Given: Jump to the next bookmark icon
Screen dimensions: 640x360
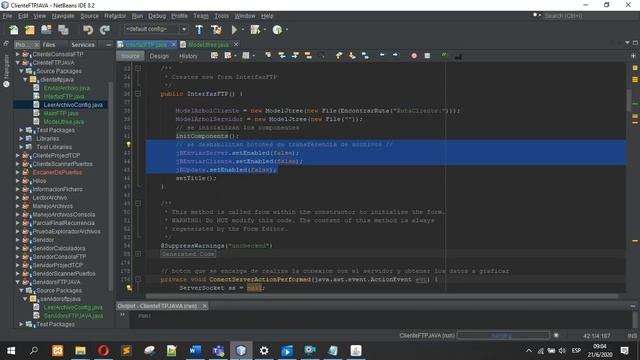Looking at the screenshot, I should coord(352,56).
